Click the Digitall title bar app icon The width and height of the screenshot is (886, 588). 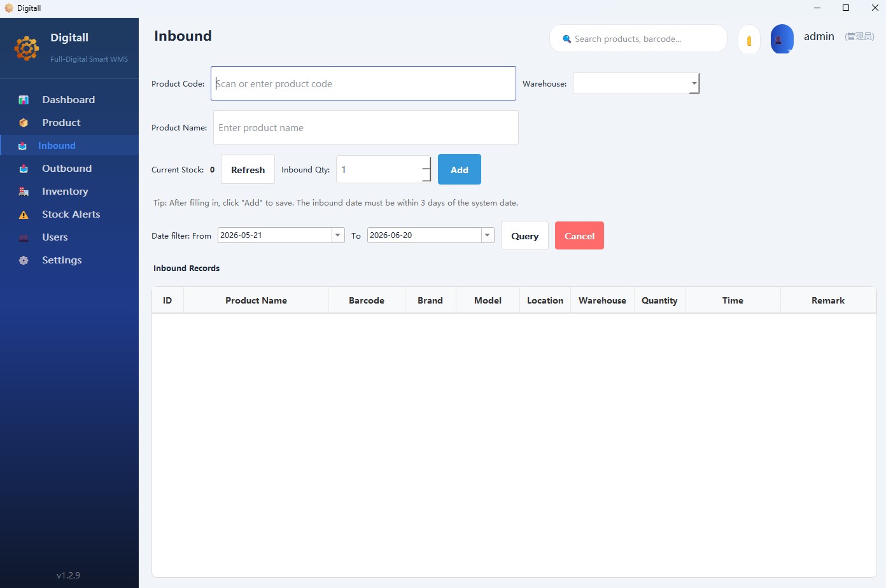click(x=9, y=8)
